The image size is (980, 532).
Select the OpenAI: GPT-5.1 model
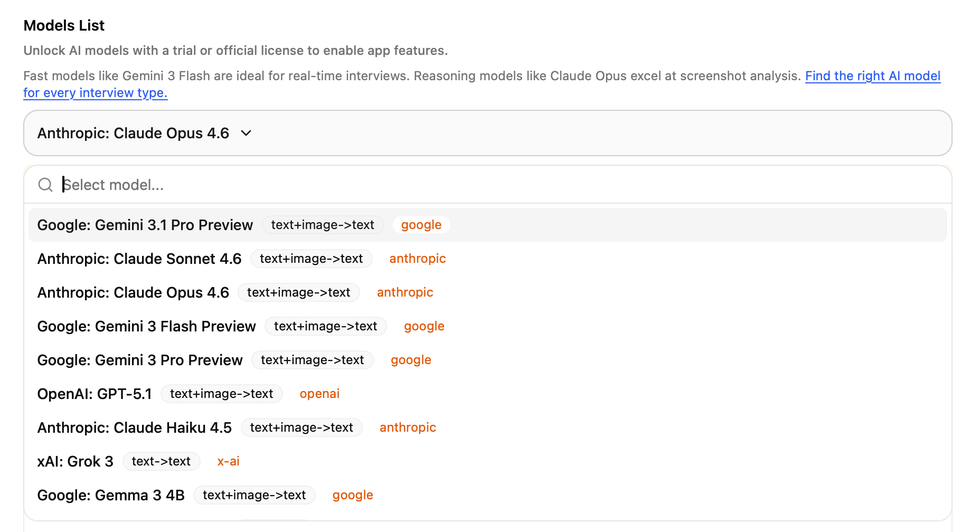pyautogui.click(x=95, y=394)
